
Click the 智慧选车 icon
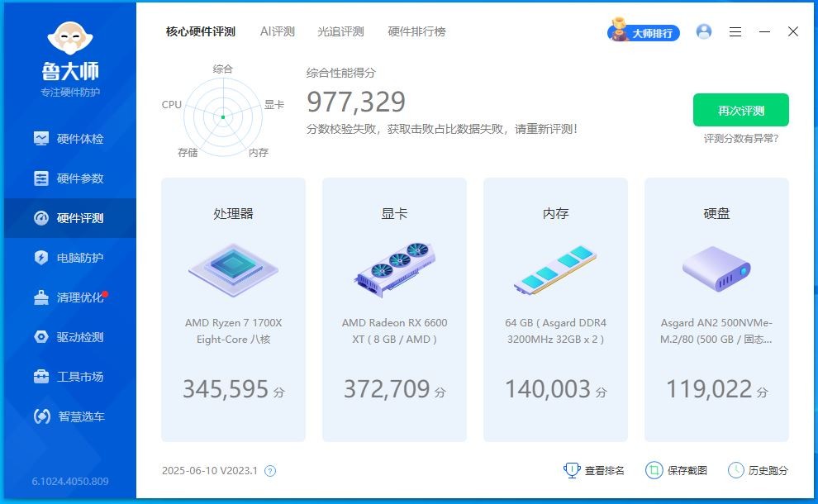pyautogui.click(x=42, y=416)
